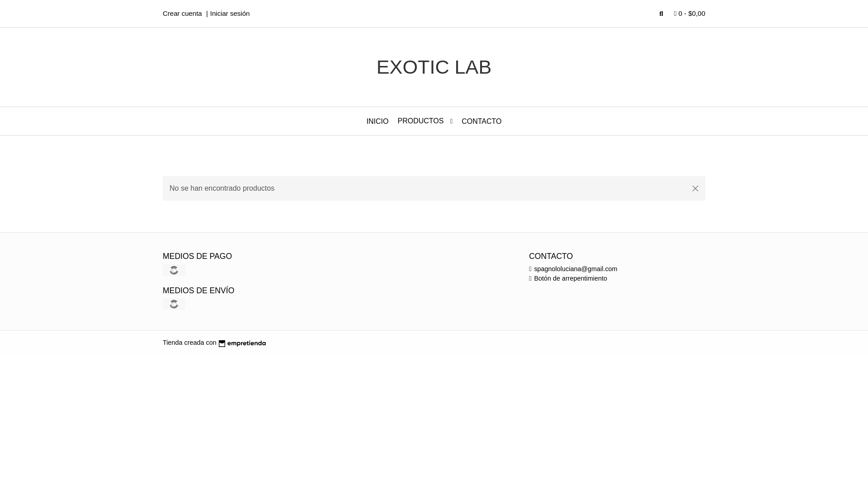Open the Contacto menu item
The height and width of the screenshot is (488, 868).
coord(481,122)
